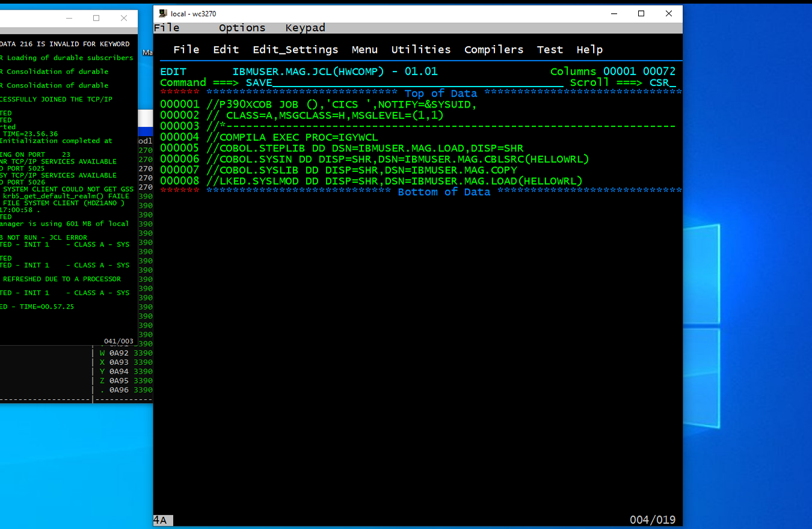This screenshot has height=529, width=812.
Task: Close the console window on the left
Action: [124, 18]
